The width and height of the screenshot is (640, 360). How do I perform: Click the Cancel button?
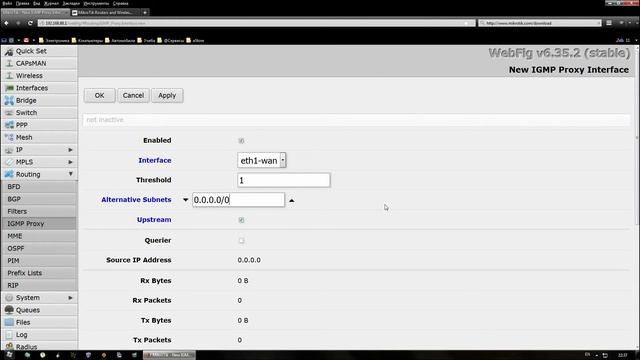pos(133,96)
